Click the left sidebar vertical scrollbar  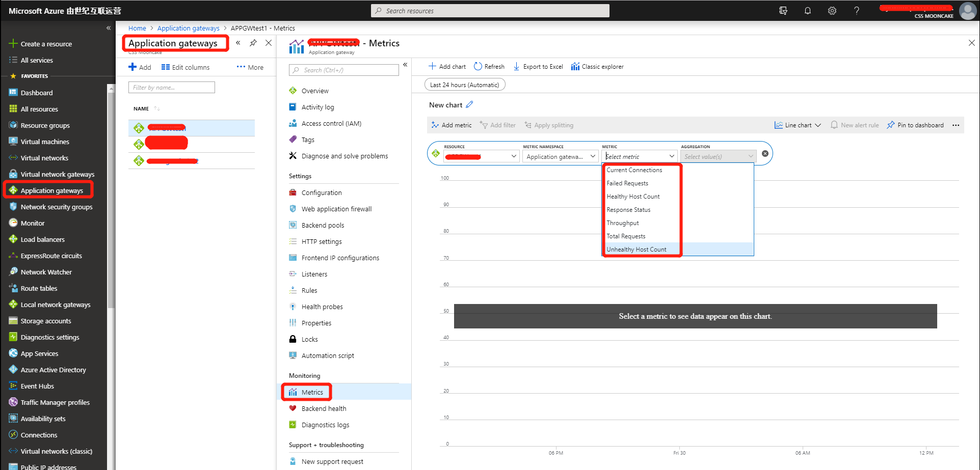point(111,204)
